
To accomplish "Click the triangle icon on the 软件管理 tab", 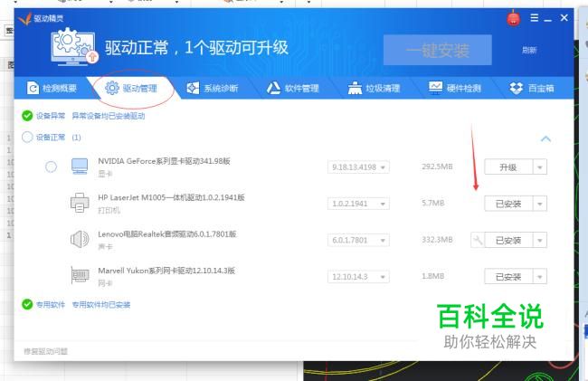I will click(x=273, y=88).
